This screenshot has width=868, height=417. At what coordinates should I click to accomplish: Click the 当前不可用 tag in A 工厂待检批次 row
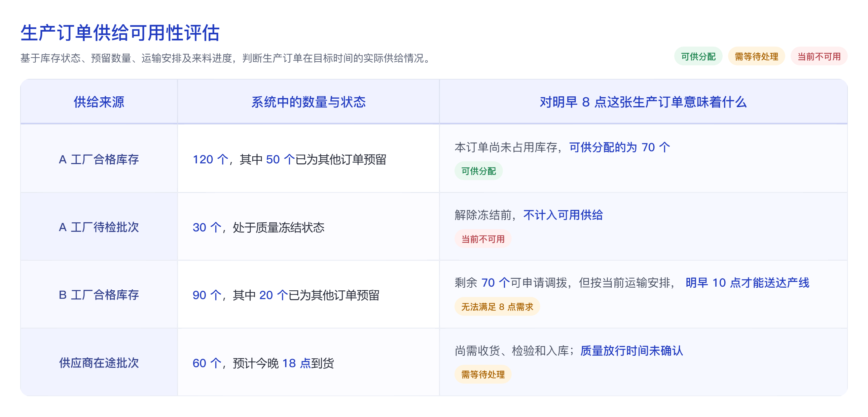point(483,239)
